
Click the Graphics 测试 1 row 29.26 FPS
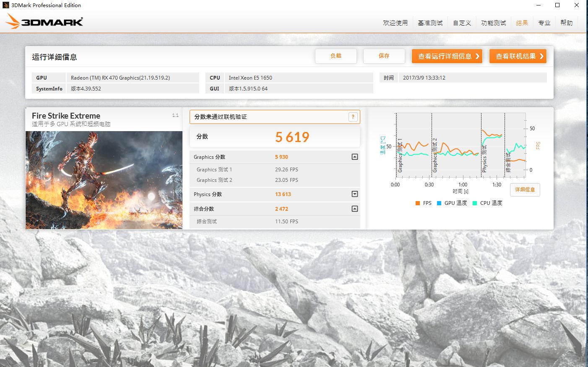coord(275,170)
